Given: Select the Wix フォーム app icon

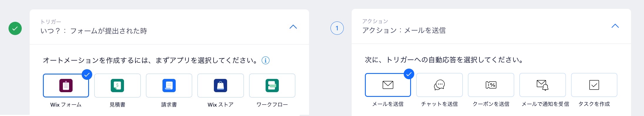Looking at the screenshot, I should click(66, 86).
